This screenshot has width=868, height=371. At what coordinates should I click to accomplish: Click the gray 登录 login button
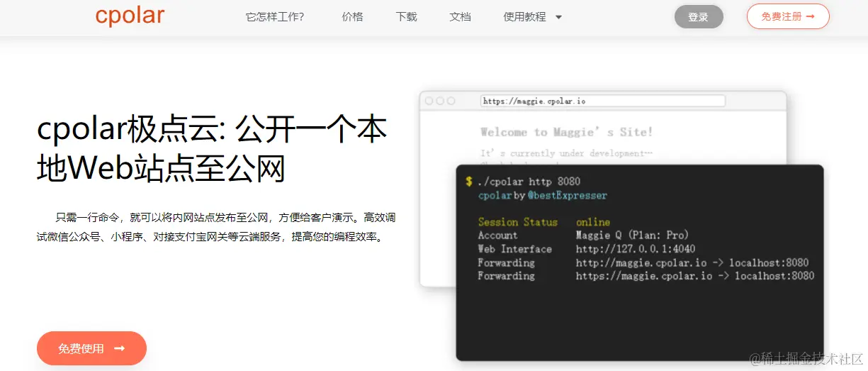click(699, 17)
